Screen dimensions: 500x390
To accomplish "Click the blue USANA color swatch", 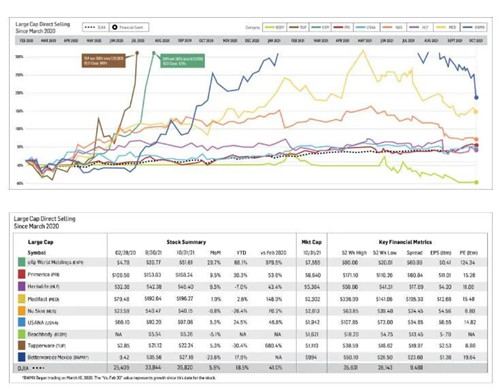I will (x=22, y=322).
